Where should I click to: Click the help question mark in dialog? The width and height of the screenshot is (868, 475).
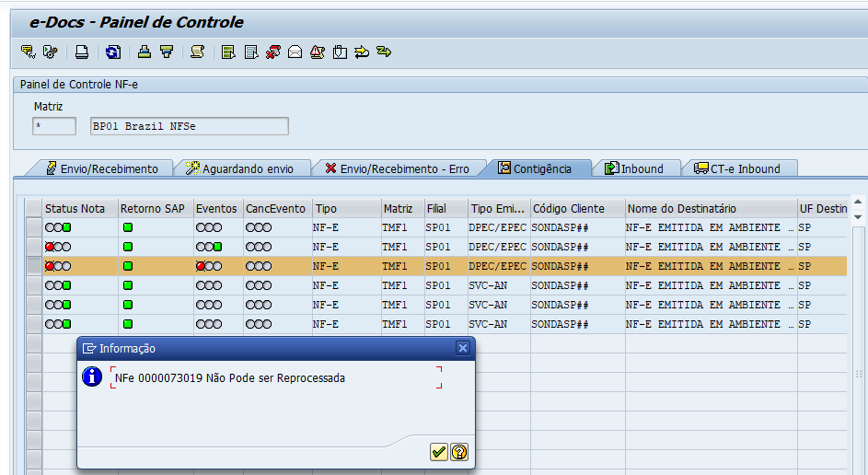[x=458, y=451]
